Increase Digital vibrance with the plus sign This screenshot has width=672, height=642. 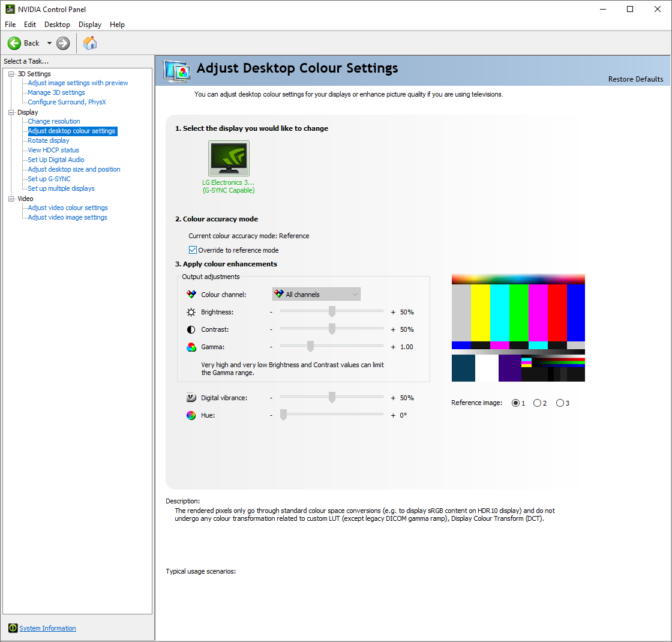393,398
